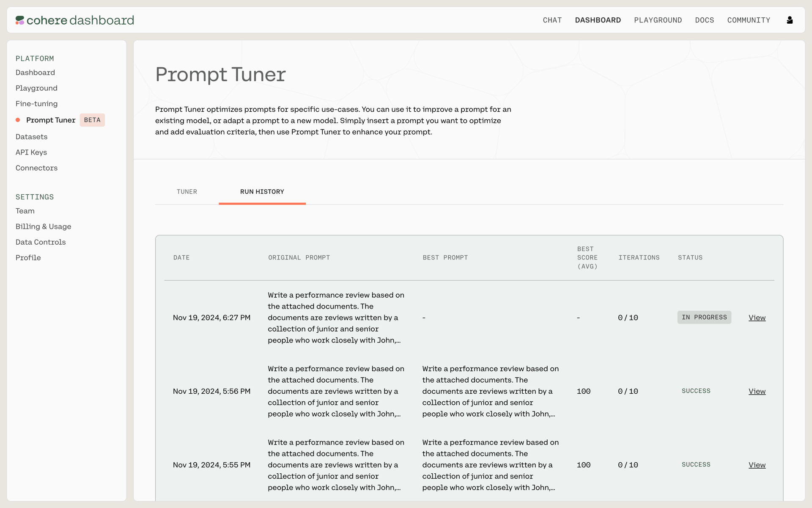This screenshot has width=812, height=508.
Task: Switch to the Tuner tab
Action: [187, 192]
